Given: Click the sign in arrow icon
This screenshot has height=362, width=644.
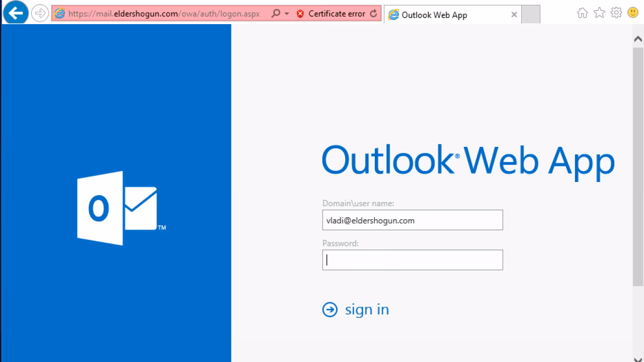Looking at the screenshot, I should tap(330, 309).
